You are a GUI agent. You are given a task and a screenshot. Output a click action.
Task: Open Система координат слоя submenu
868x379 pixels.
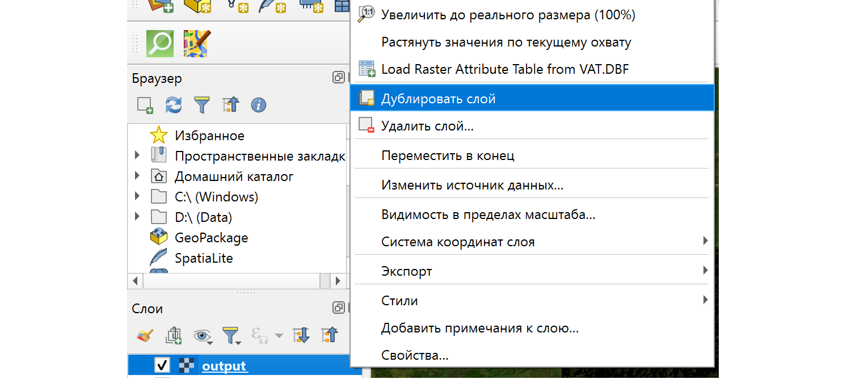pyautogui.click(x=532, y=242)
